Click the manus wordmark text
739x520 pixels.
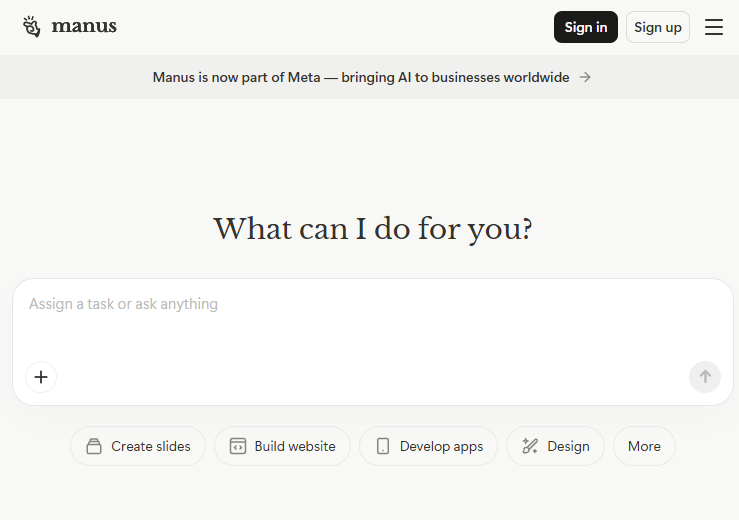pyautogui.click(x=84, y=27)
